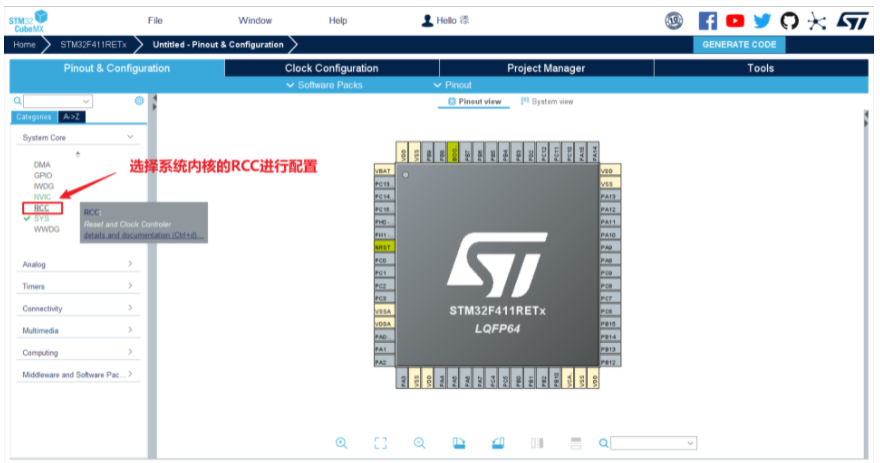Open the GitHub icon link

[789, 21]
